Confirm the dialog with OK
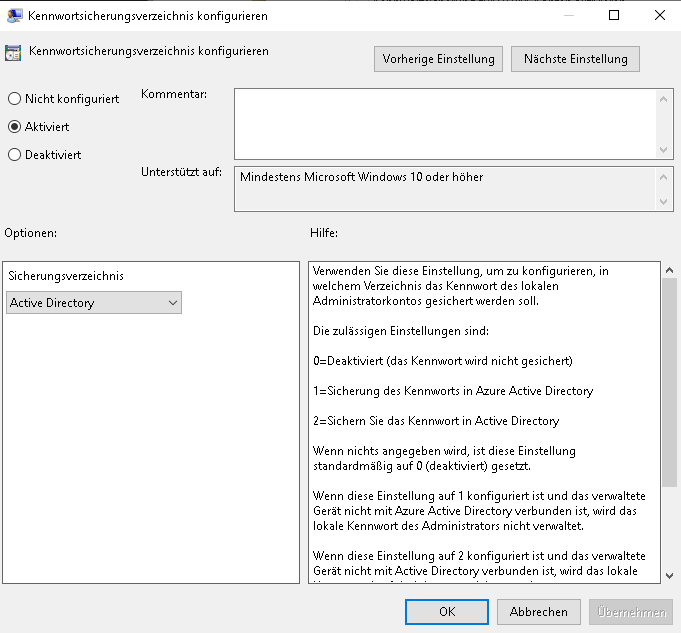The image size is (681, 633). click(448, 612)
